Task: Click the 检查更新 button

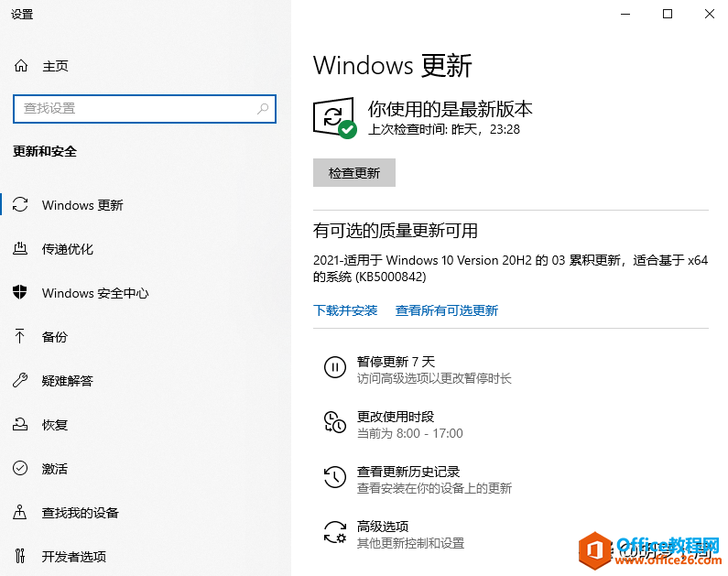Action: (x=354, y=173)
